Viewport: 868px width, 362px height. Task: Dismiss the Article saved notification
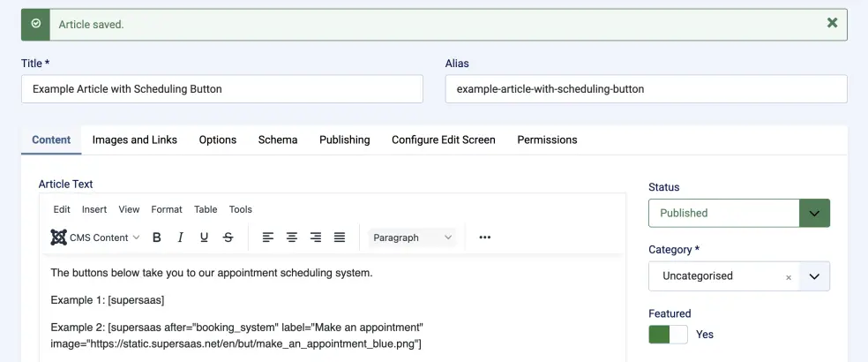click(x=832, y=23)
